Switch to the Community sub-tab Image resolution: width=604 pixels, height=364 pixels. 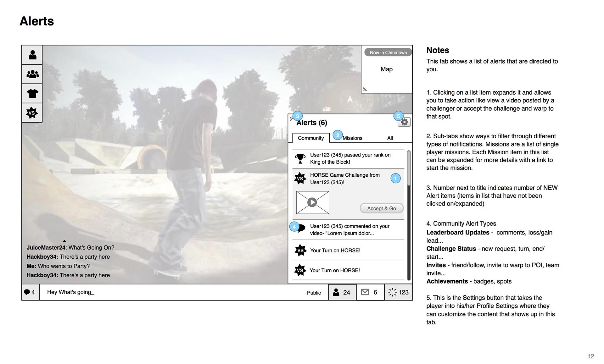coord(311,138)
